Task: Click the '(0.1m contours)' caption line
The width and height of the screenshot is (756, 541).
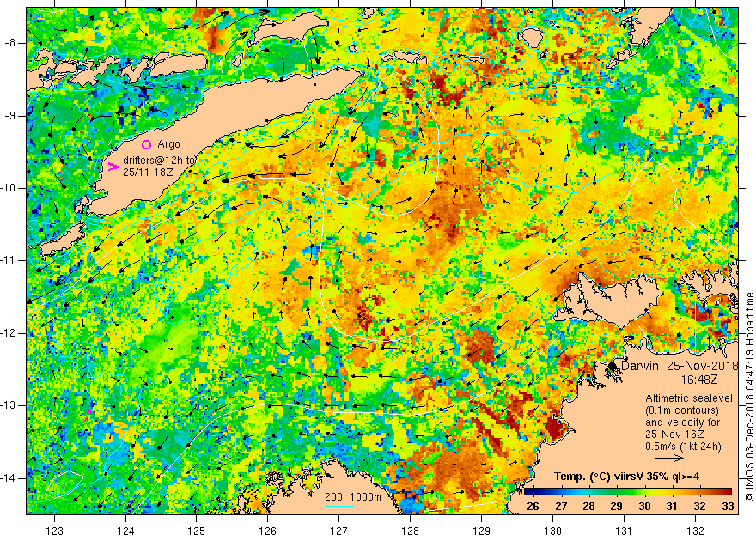Action: point(682,410)
